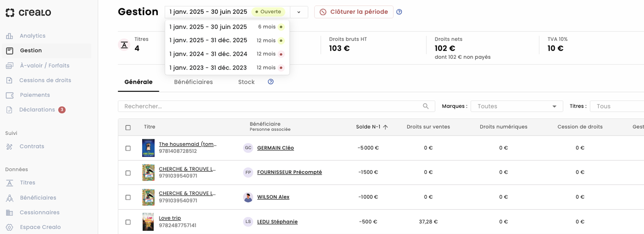Toggle the select-all checkbox in table header
Image resolution: width=644 pixels, height=234 pixels.
tap(128, 128)
